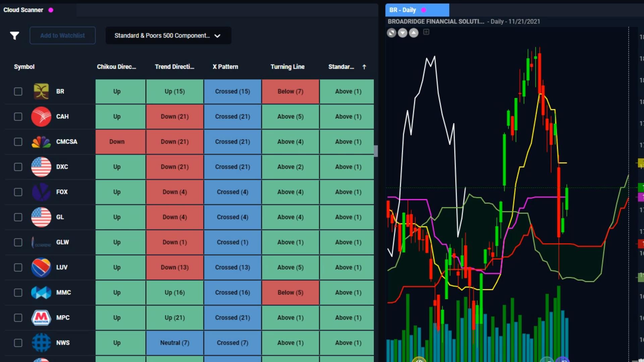
Task: Click the NWS symbol name
Action: [x=63, y=343]
